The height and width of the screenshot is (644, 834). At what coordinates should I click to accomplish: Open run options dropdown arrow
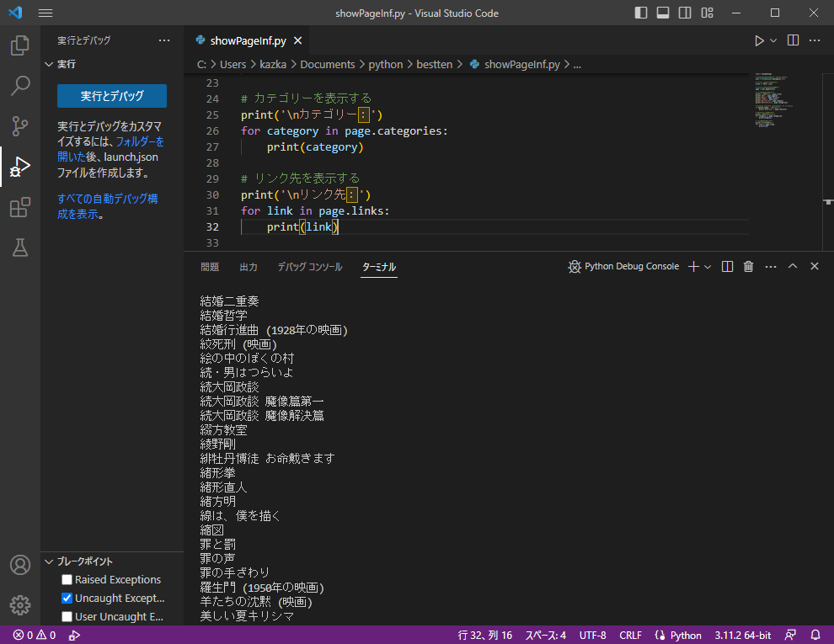coord(773,40)
